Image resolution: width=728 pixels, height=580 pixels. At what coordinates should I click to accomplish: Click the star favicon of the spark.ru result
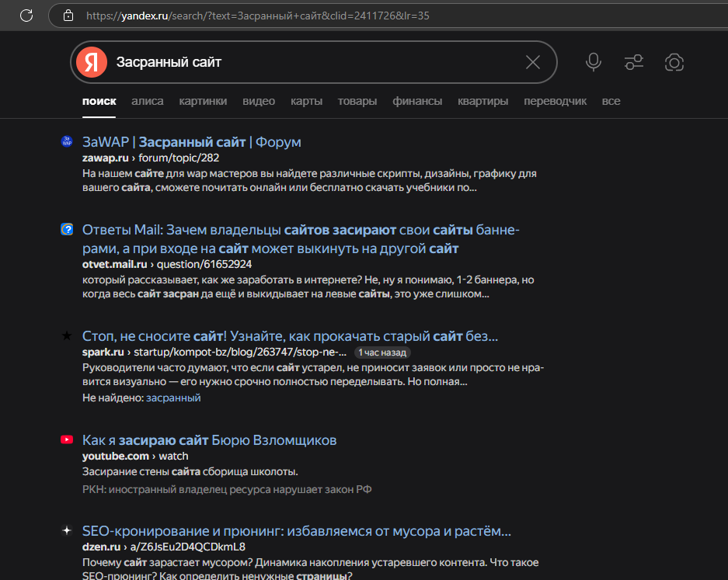[67, 335]
